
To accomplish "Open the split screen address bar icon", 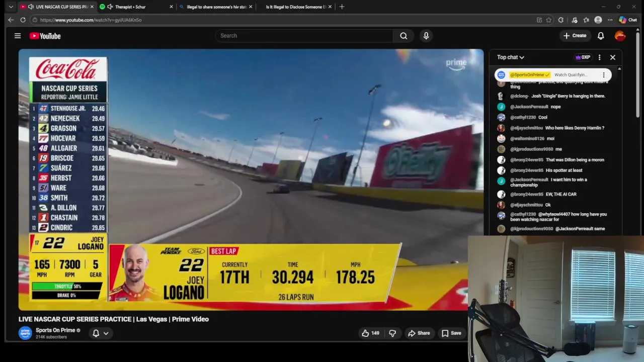I will (x=539, y=20).
